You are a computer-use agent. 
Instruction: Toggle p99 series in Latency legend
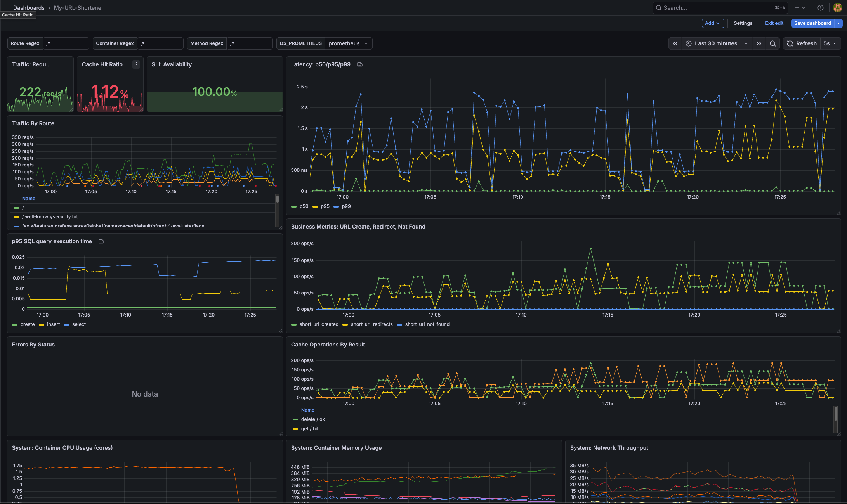346,206
